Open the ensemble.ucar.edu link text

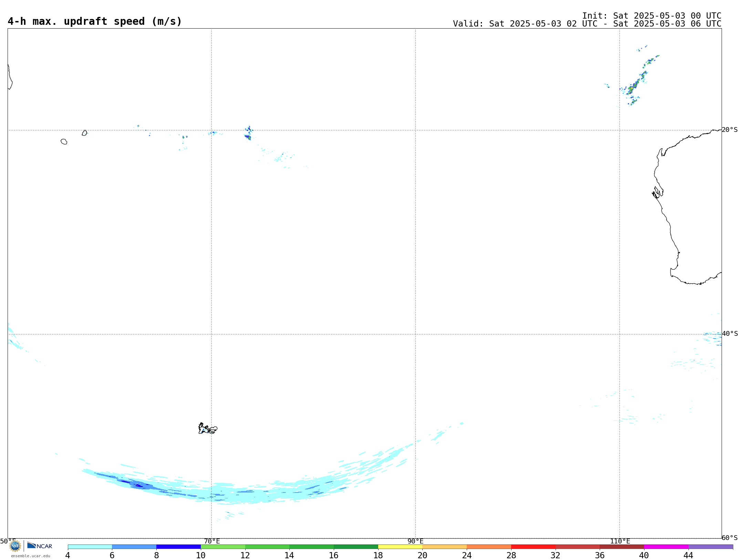pyautogui.click(x=30, y=556)
